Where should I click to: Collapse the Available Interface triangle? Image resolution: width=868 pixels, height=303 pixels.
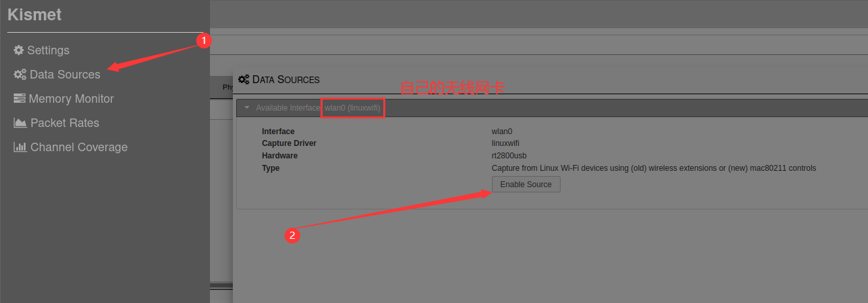(x=247, y=107)
